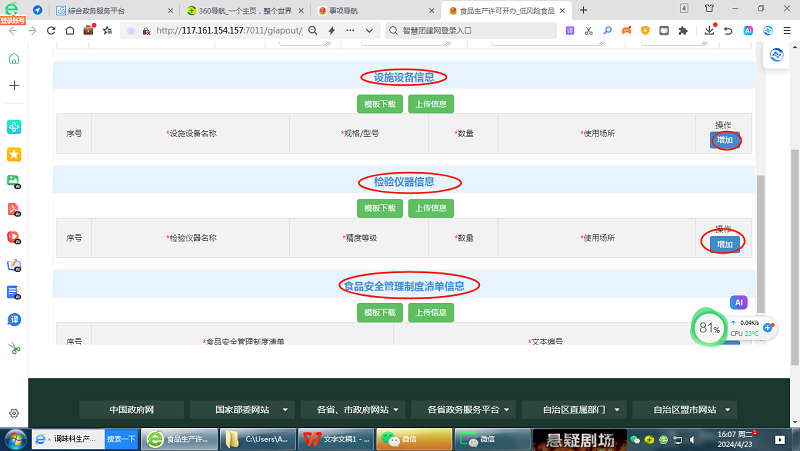The image size is (800, 451).
Task: Click the purple AI floating badge
Action: 739,302
